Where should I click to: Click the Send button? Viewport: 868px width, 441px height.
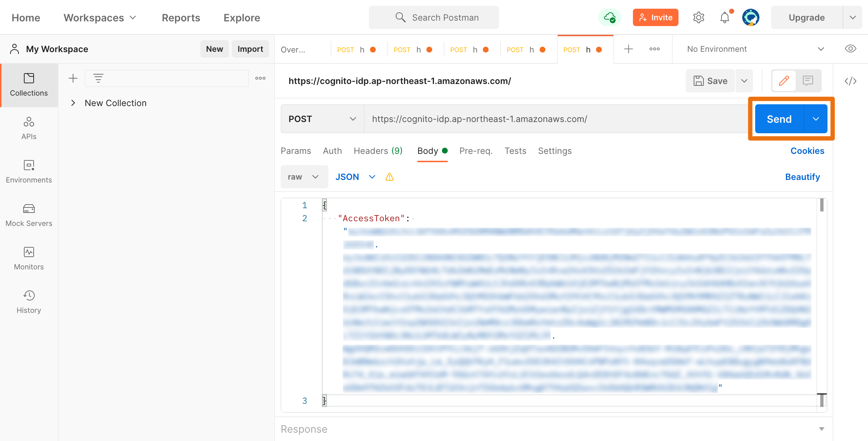coord(779,119)
